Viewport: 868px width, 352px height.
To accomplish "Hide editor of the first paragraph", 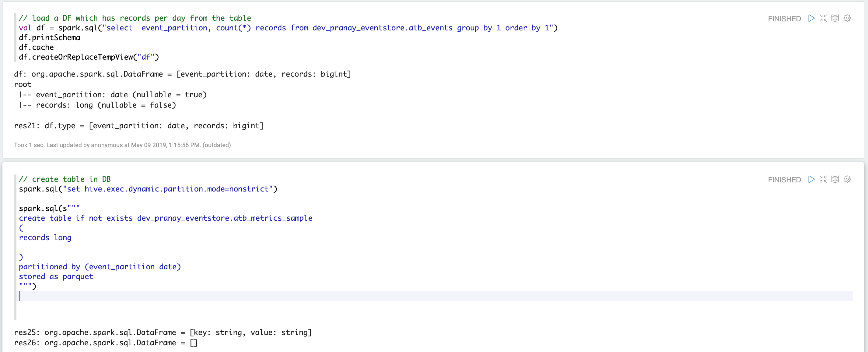I will click(823, 18).
